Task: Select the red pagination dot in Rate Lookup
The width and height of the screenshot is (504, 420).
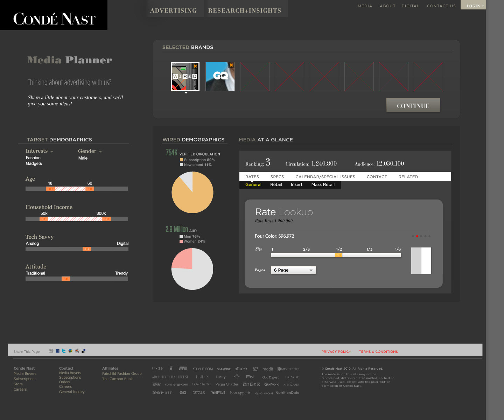Action: pos(417,236)
